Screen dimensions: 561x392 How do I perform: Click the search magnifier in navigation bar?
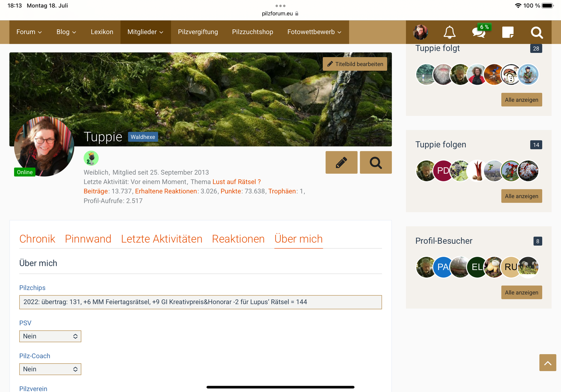tap(536, 32)
